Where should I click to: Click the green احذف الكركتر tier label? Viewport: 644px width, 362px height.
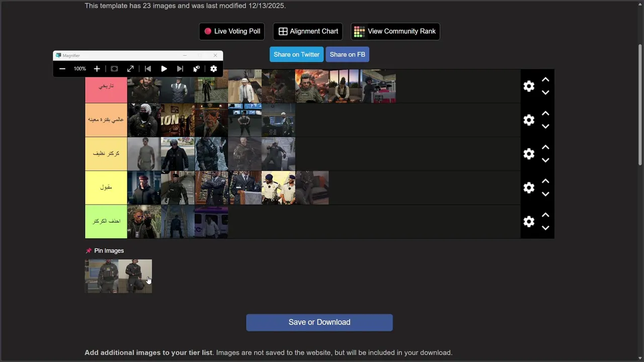point(106,221)
